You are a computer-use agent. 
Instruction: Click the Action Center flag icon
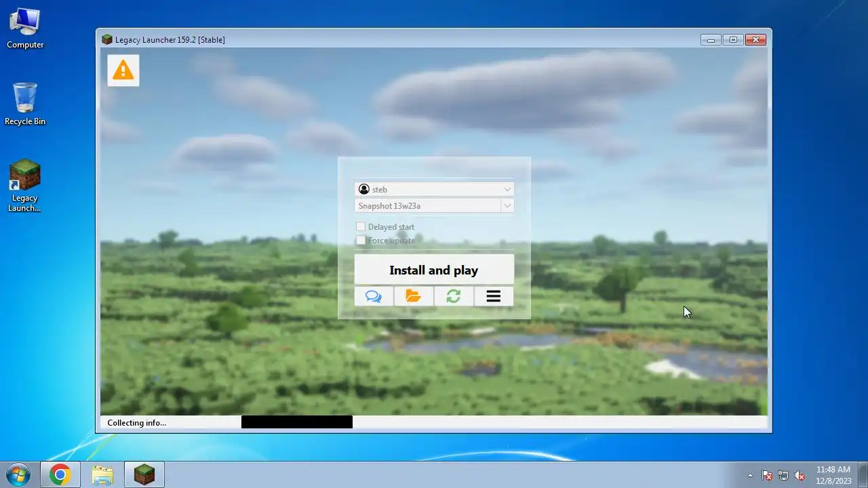pyautogui.click(x=767, y=475)
